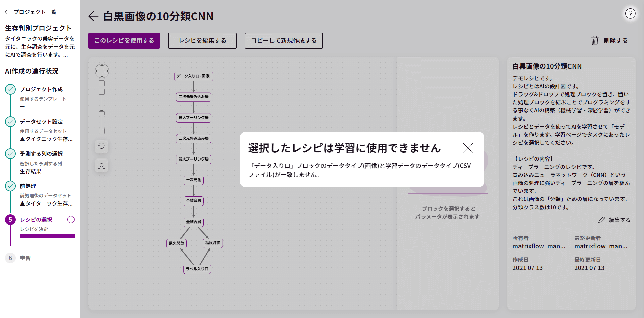The image size is (644, 318).
Task: Click the fit-to-screen focus icon
Action: coord(102,165)
